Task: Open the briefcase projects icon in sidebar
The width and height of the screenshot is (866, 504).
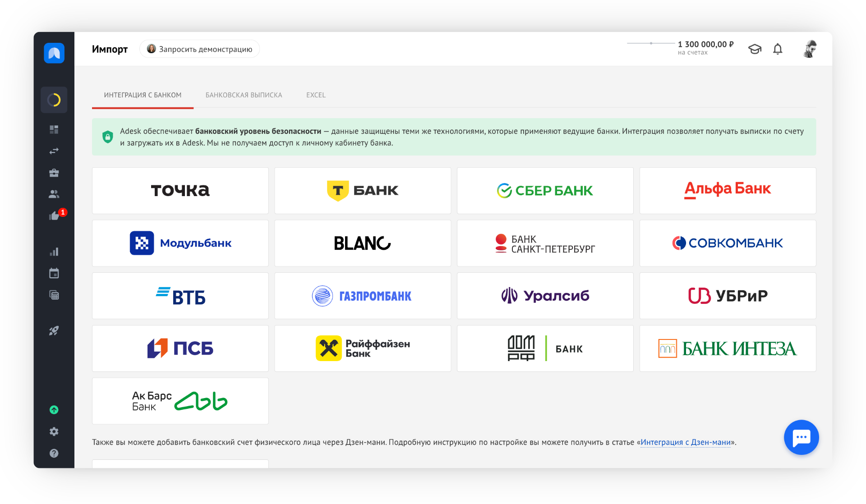Action: 54,173
